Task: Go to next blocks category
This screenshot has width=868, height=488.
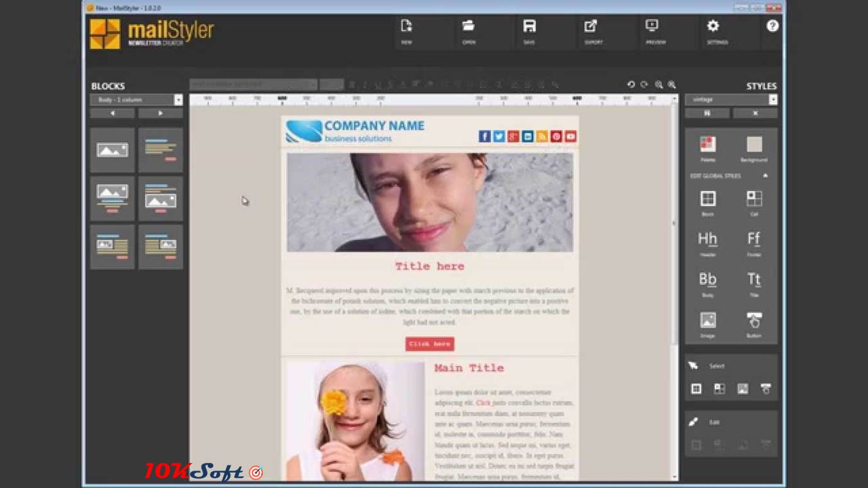Action: click(x=161, y=113)
